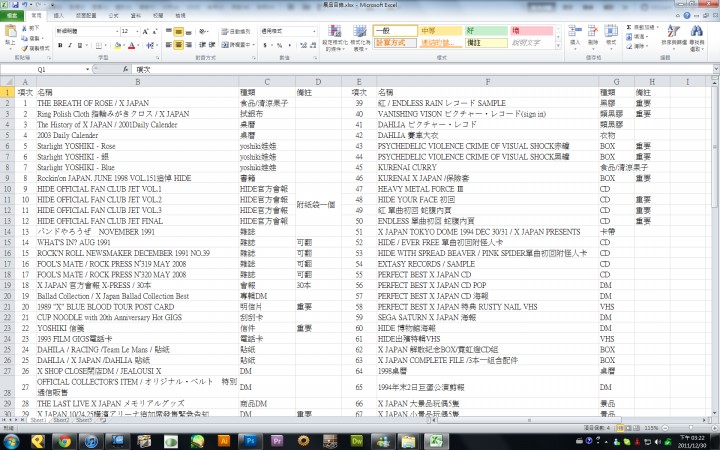
Task: Click the Find & Select binoculars icon
Action: (x=697, y=31)
